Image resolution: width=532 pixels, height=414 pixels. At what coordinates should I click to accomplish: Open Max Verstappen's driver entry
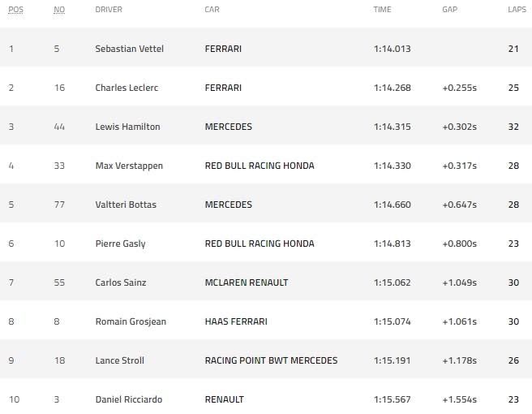pyautogui.click(x=129, y=166)
